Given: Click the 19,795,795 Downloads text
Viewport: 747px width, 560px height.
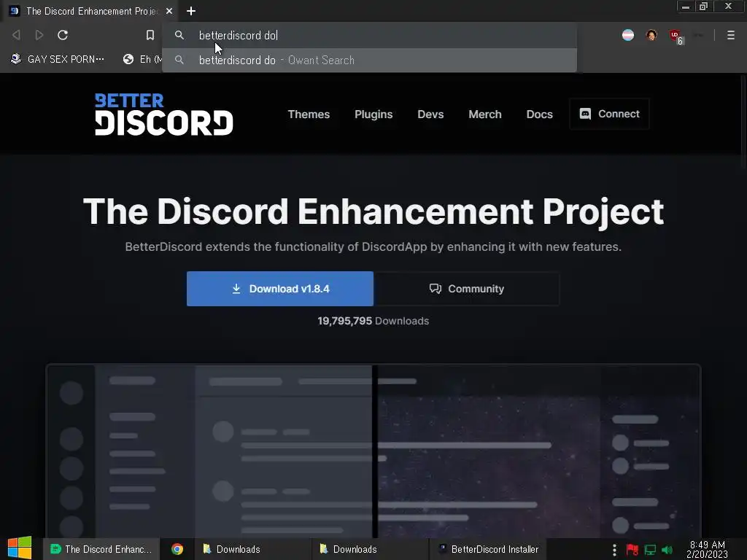Looking at the screenshot, I should click(x=373, y=321).
